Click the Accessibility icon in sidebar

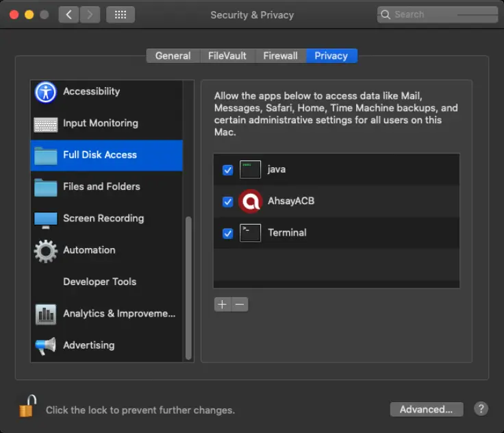pos(46,92)
